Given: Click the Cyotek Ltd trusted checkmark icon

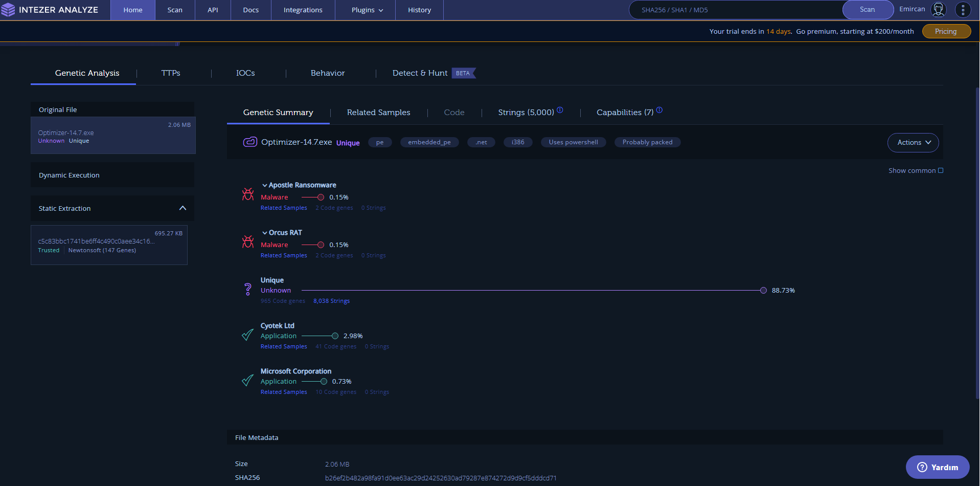Looking at the screenshot, I should click(x=247, y=335).
